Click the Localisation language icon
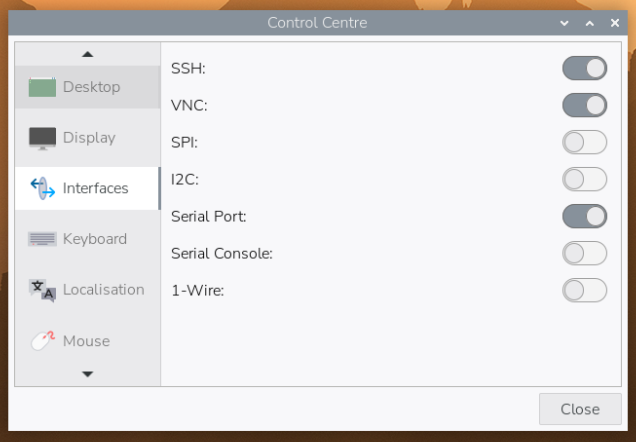 pyautogui.click(x=42, y=290)
